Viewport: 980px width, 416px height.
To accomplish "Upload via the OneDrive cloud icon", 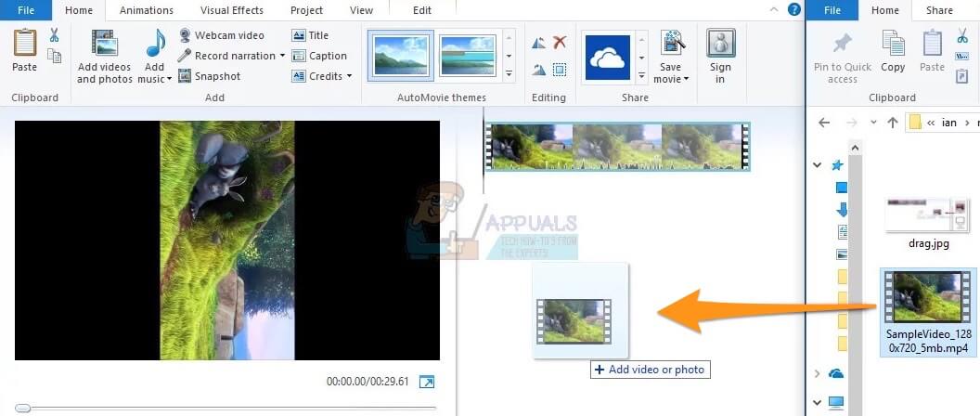I will (x=608, y=58).
